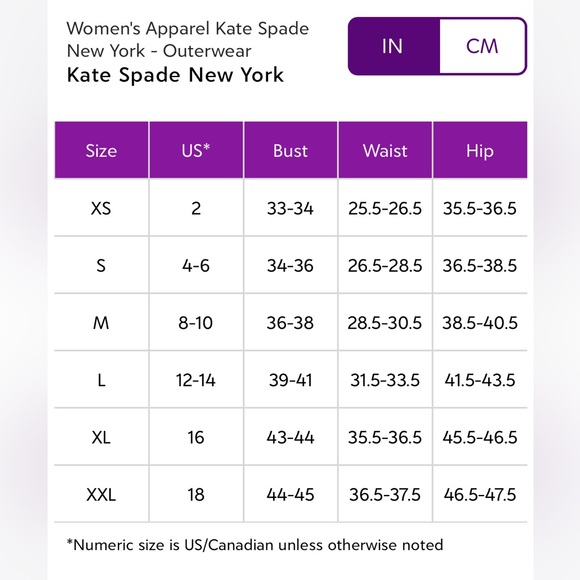This screenshot has width=580, height=580.
Task: Select the XS size row label
Action: click(101, 208)
